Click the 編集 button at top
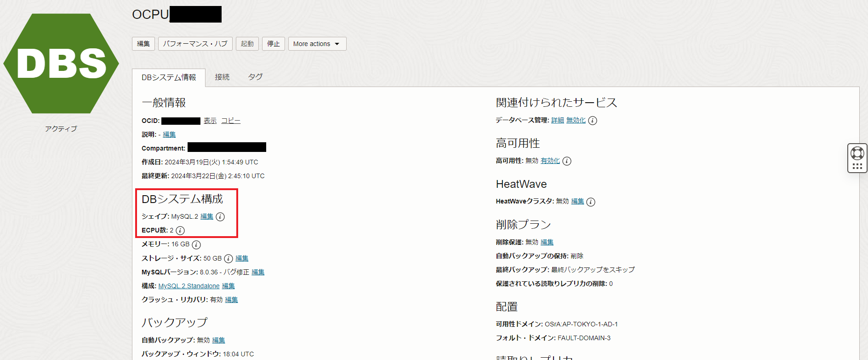 coord(143,44)
